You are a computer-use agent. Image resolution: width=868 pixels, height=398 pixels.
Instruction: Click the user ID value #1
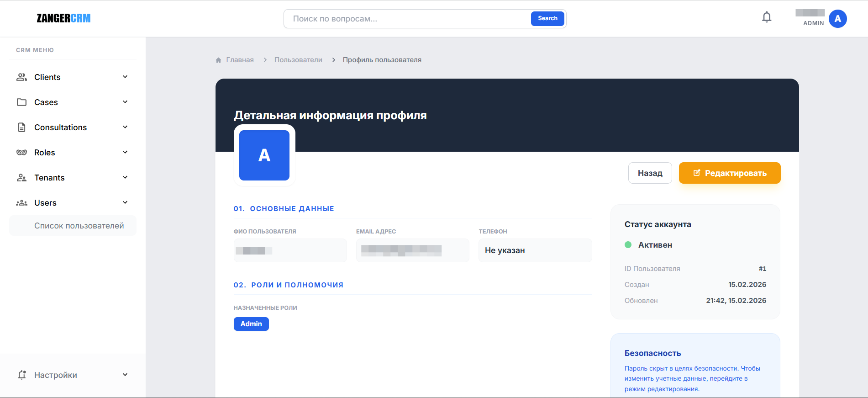pyautogui.click(x=763, y=269)
